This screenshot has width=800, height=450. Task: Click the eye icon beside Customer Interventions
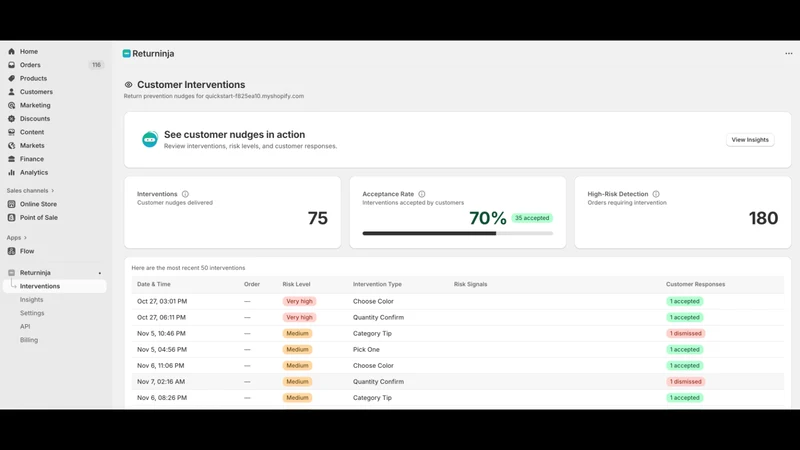129,85
